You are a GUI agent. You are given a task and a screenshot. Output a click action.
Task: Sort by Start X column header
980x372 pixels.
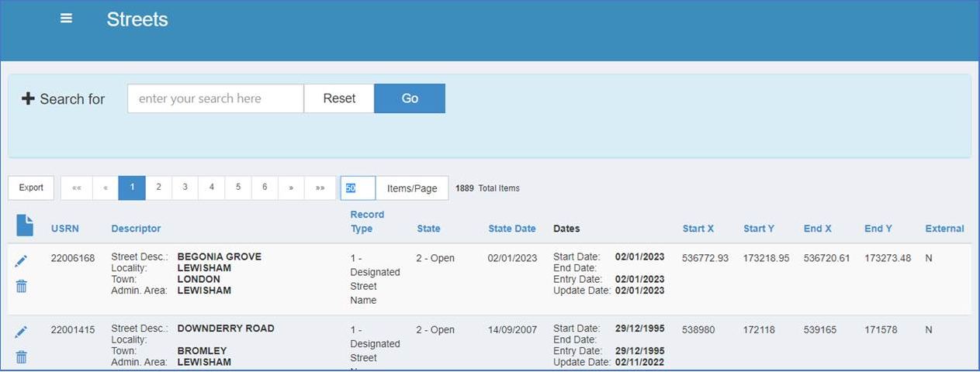tap(698, 229)
